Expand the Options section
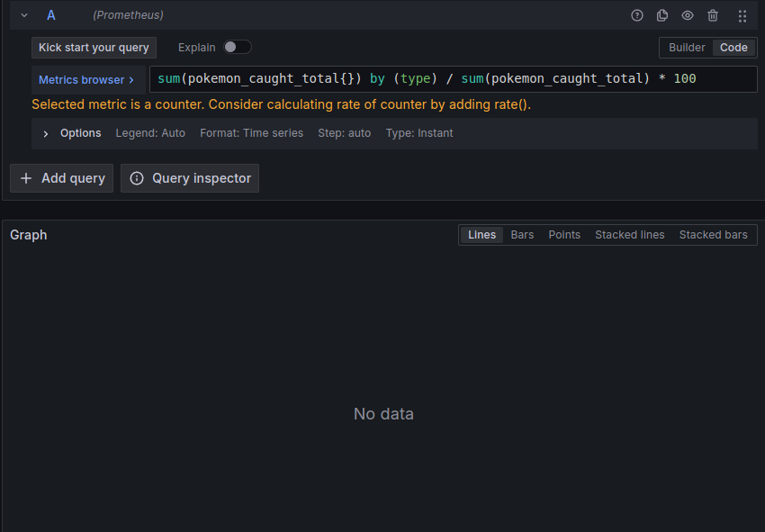Image resolution: width=765 pixels, height=532 pixels. pyautogui.click(x=46, y=133)
